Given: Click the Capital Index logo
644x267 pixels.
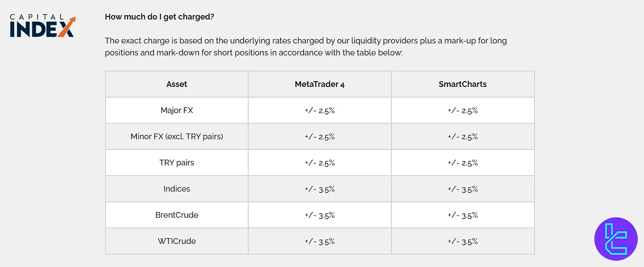Looking at the screenshot, I should 42,27.
